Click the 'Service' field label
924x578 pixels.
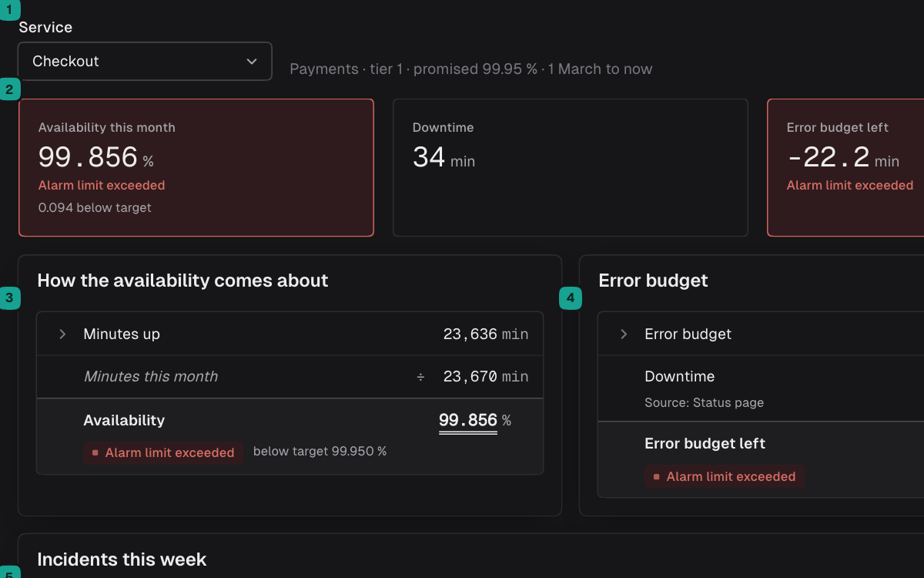(x=45, y=27)
